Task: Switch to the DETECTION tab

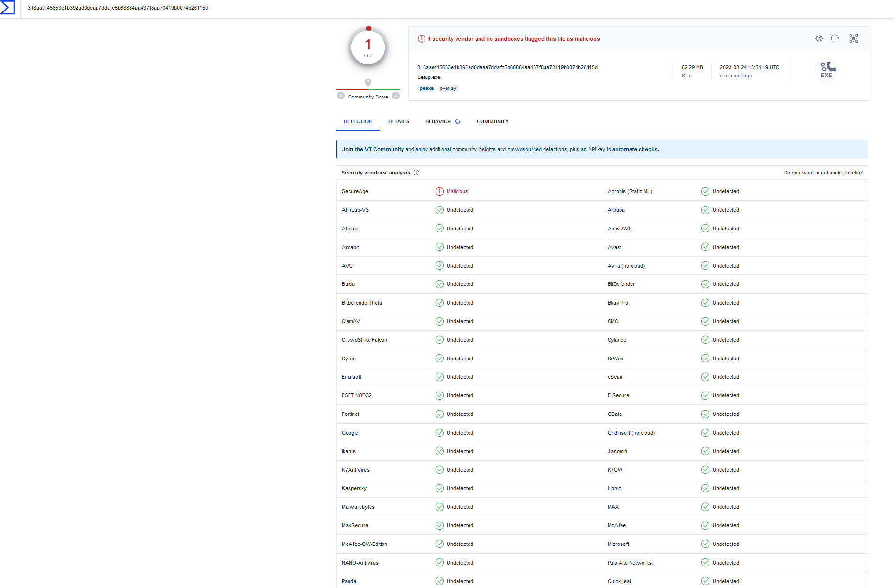Action: (x=358, y=122)
